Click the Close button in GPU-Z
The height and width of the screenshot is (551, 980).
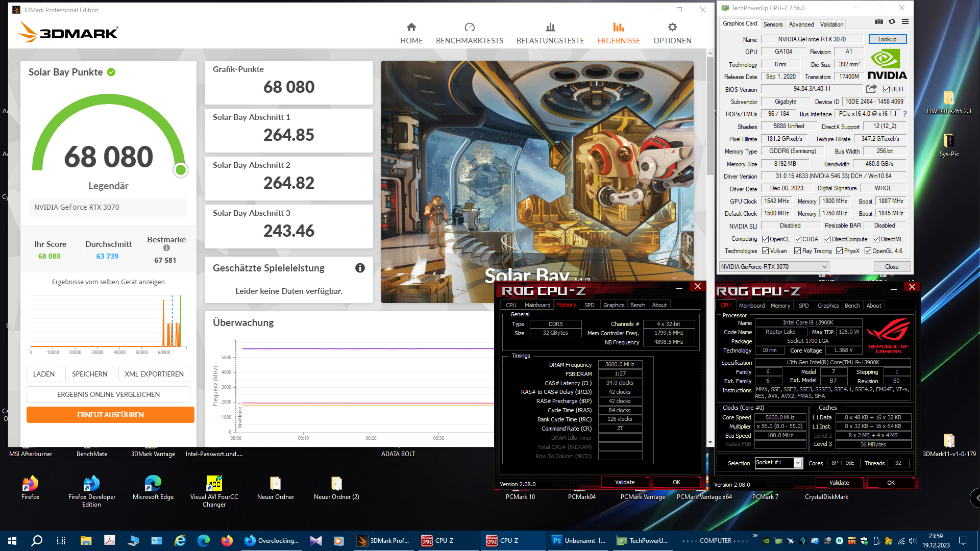pyautogui.click(x=892, y=267)
